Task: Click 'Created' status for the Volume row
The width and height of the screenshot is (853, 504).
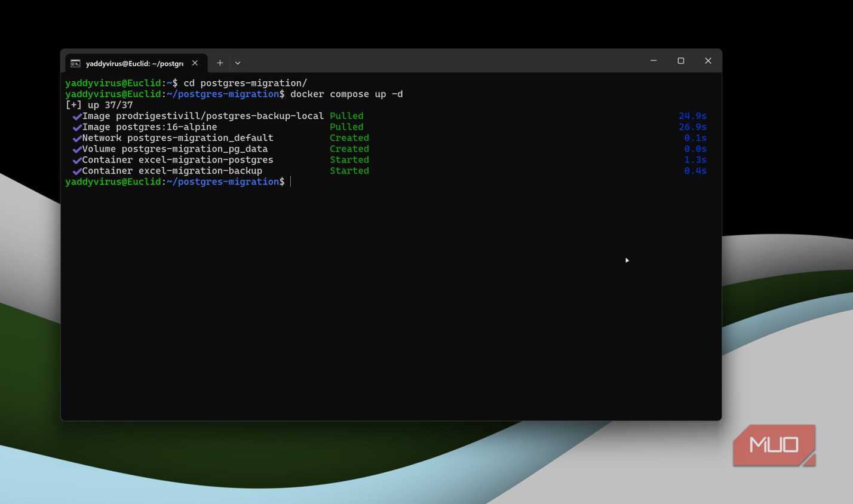Action: tap(349, 149)
